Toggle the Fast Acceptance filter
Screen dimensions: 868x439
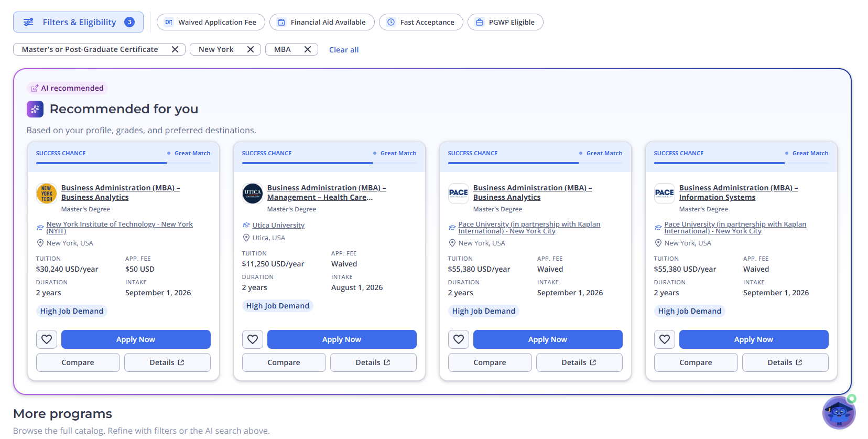(421, 22)
